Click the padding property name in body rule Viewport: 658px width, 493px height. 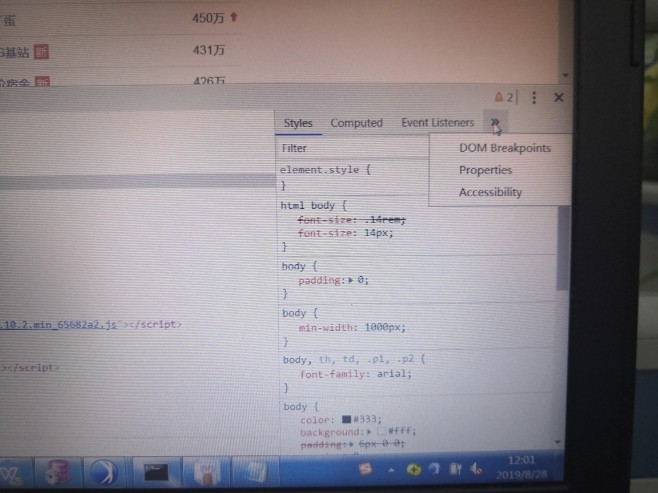pyautogui.click(x=321, y=280)
